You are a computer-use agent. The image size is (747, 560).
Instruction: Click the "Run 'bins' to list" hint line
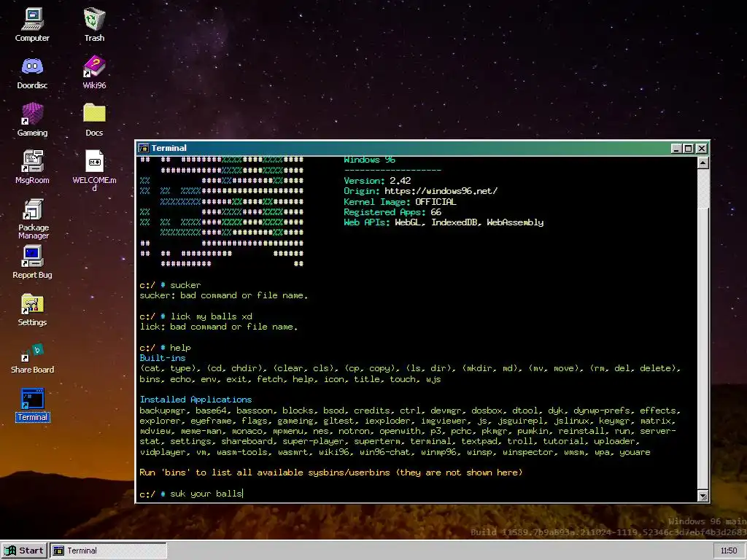pyautogui.click(x=331, y=472)
